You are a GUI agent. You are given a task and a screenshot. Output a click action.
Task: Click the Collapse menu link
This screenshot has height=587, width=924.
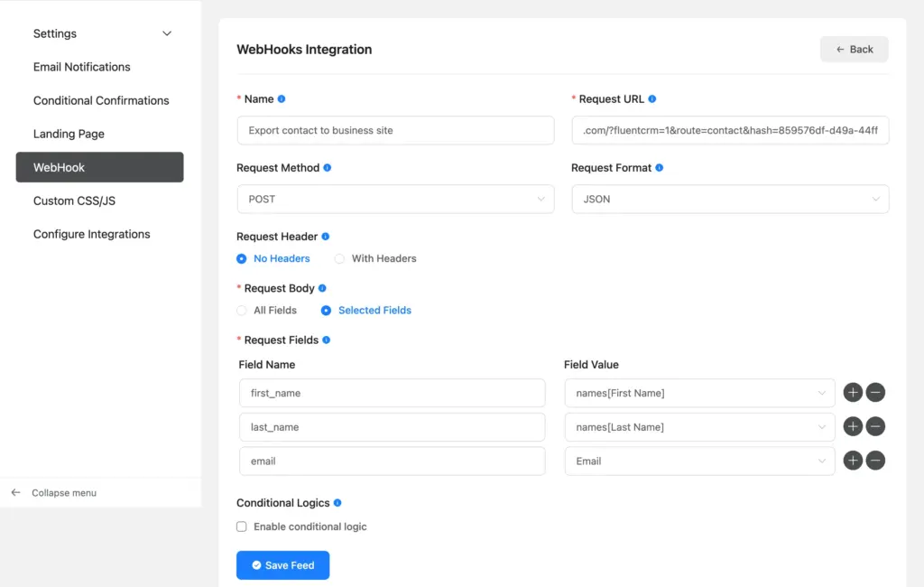64,492
